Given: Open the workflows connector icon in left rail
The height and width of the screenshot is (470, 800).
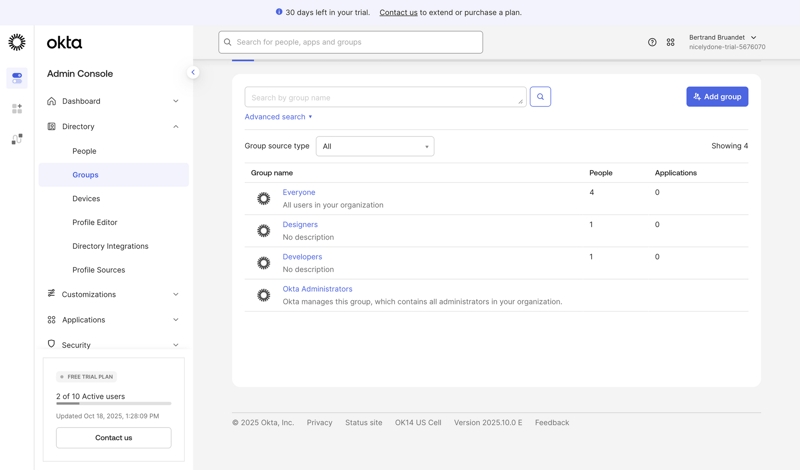Looking at the screenshot, I should pos(17,139).
